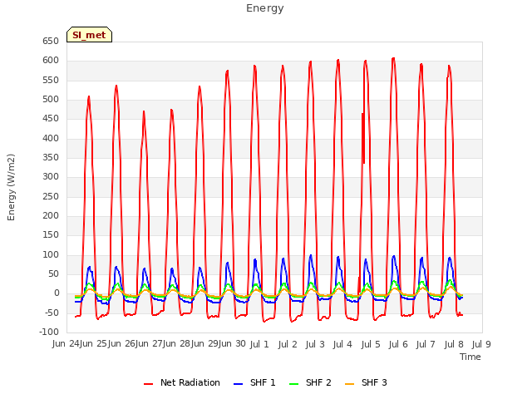The height and width of the screenshot is (399, 532).
Task: Click the Jul 6 x-axis date label
Action: click(x=398, y=345)
